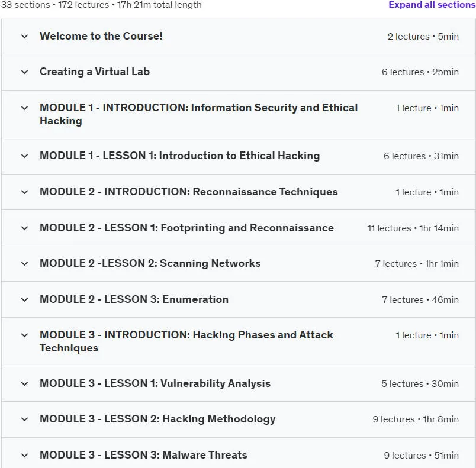Image resolution: width=476 pixels, height=468 pixels.
Task: Click chevron for Module 1 Introduction section
Action: click(x=25, y=108)
